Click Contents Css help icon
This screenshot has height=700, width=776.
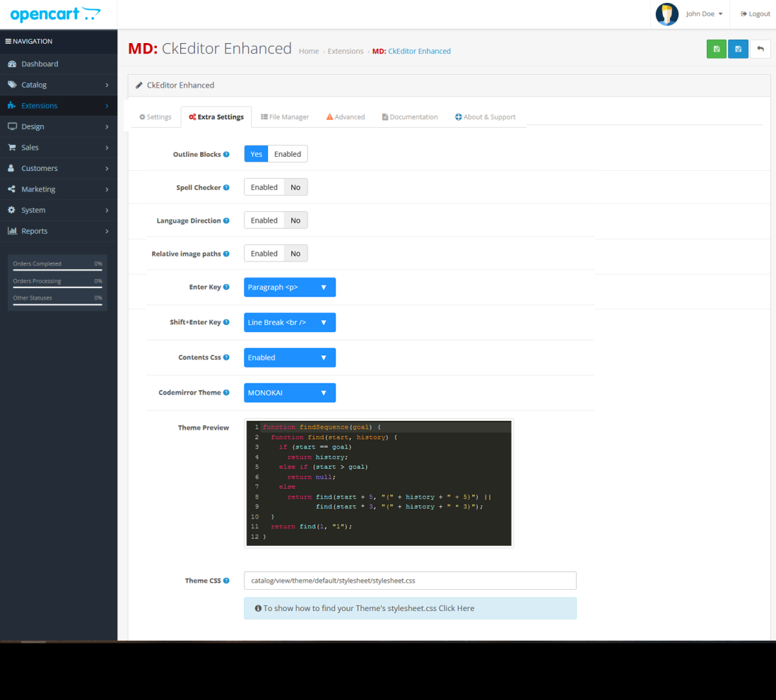[x=226, y=357]
